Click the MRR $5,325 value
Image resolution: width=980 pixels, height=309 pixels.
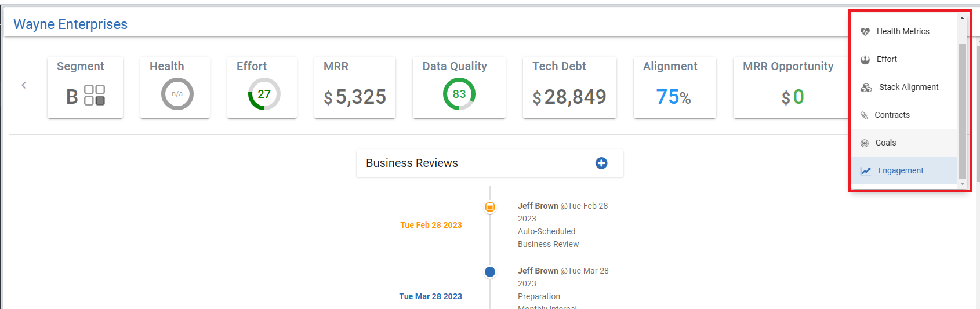[355, 97]
